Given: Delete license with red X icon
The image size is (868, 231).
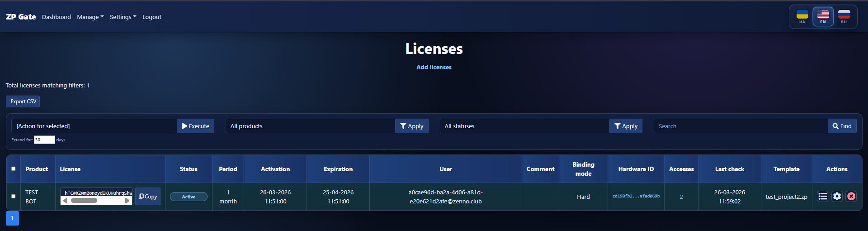Looking at the screenshot, I should pos(851,196).
